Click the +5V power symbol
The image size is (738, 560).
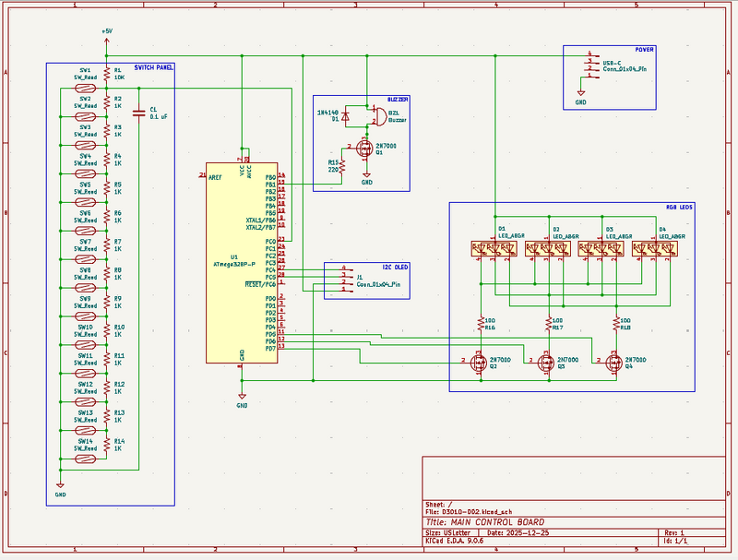106,33
